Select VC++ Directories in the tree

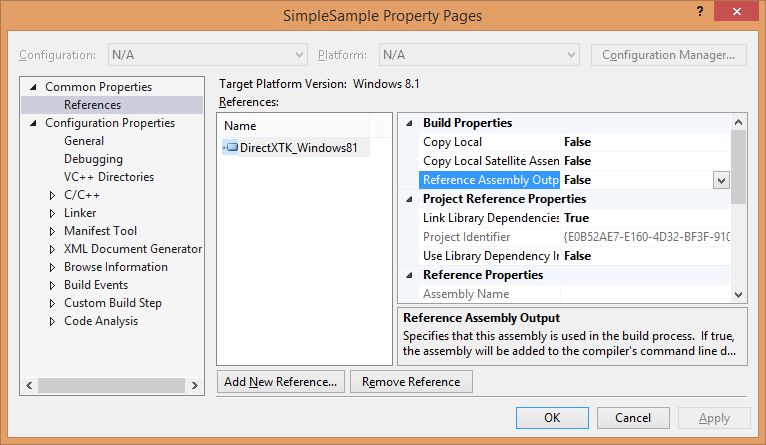109,177
